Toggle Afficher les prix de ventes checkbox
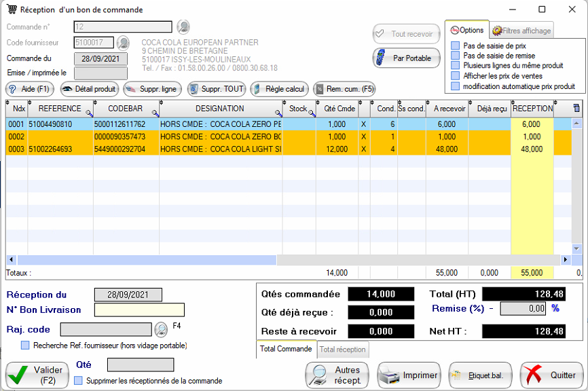This screenshot has height=391, width=588. (456, 76)
